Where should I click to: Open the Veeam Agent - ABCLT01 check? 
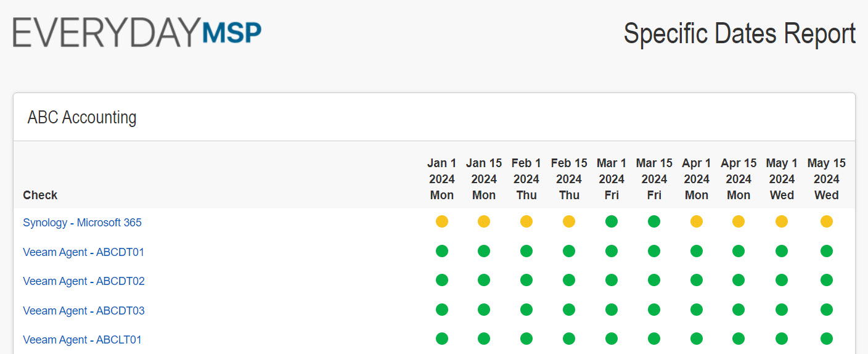point(82,340)
